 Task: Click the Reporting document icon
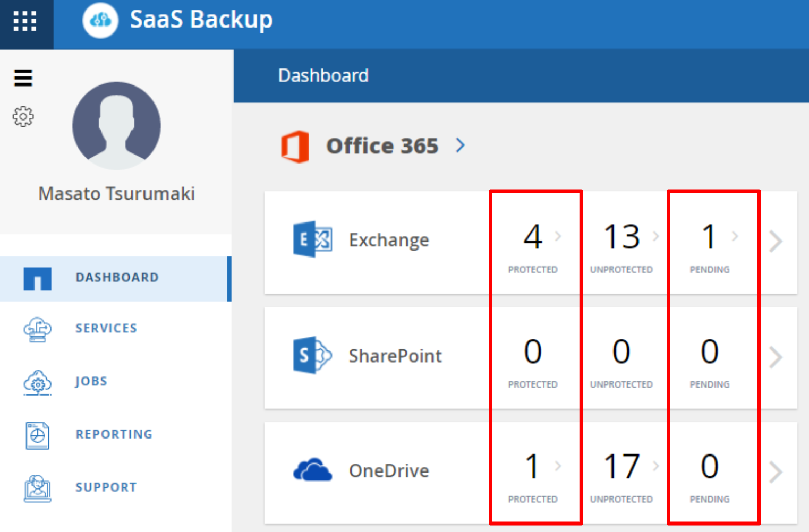[x=37, y=435]
